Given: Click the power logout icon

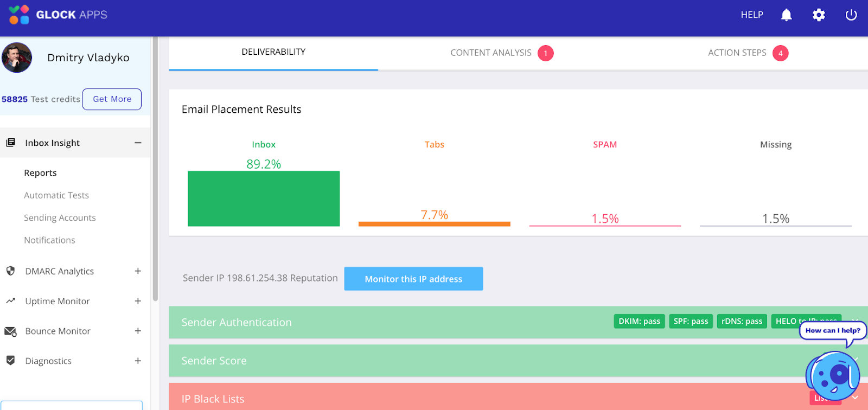Looking at the screenshot, I should coord(851,15).
